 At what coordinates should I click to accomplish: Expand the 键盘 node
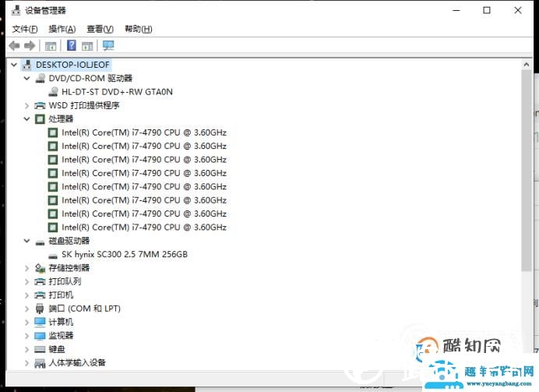point(26,349)
